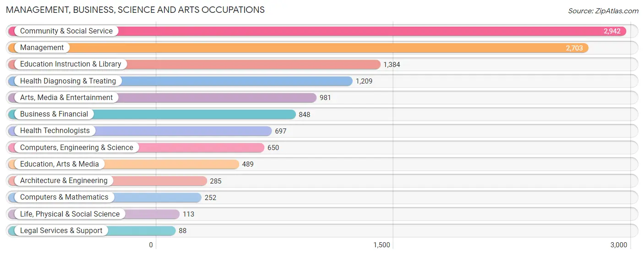Select the Computers, Engineering & Science label
Viewport: 644px width, 256px height.
tap(76, 147)
